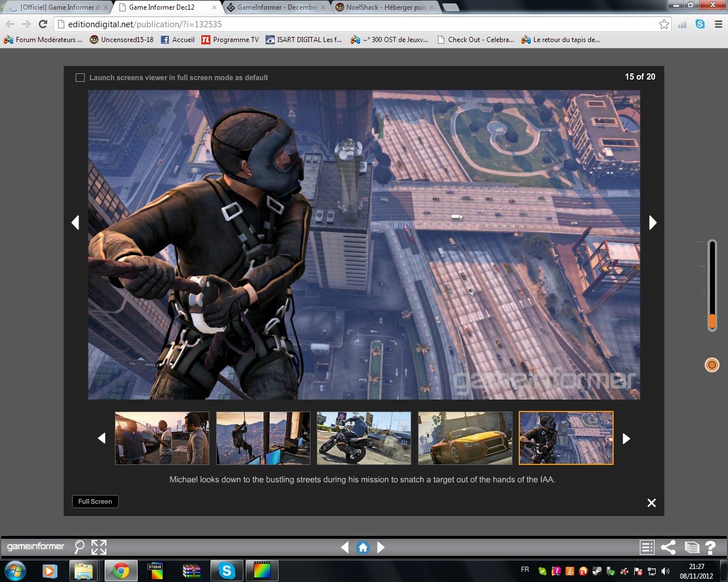Viewport: 728px width, 582px height.
Task: Switch to NoelShack - Héberger tab
Action: click(x=384, y=7)
